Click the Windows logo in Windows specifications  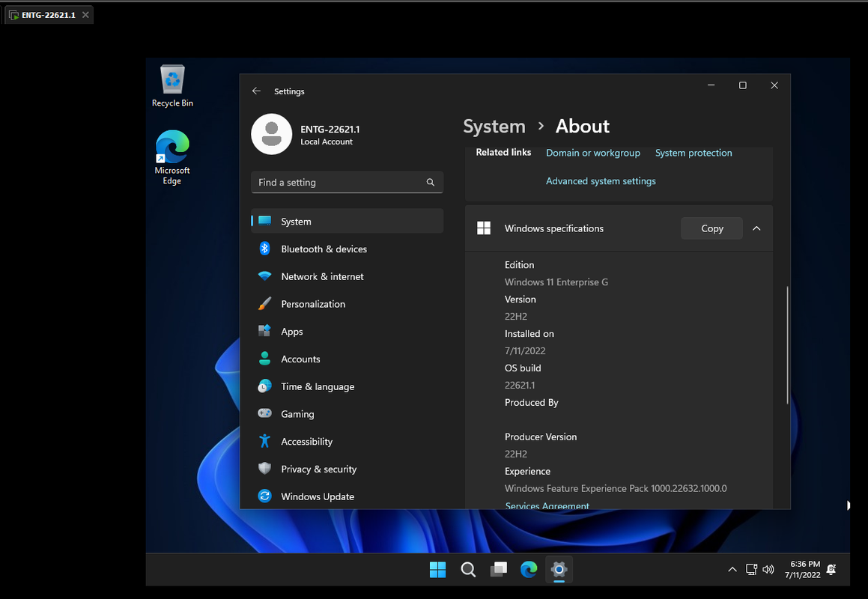(484, 228)
